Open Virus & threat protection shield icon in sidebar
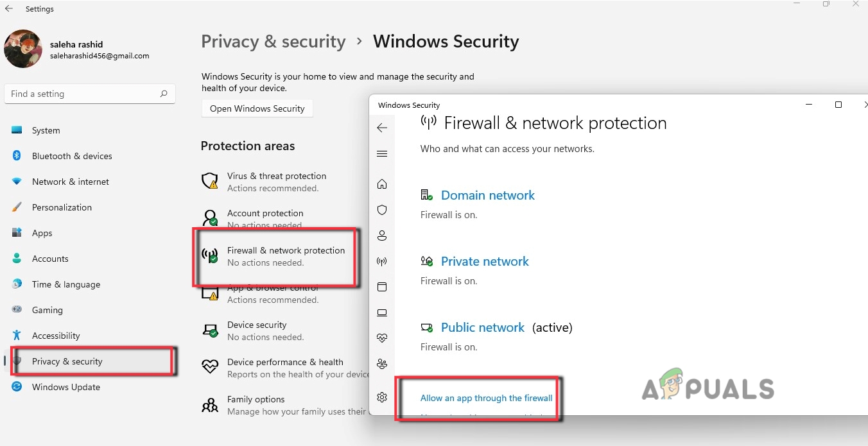 click(382, 210)
